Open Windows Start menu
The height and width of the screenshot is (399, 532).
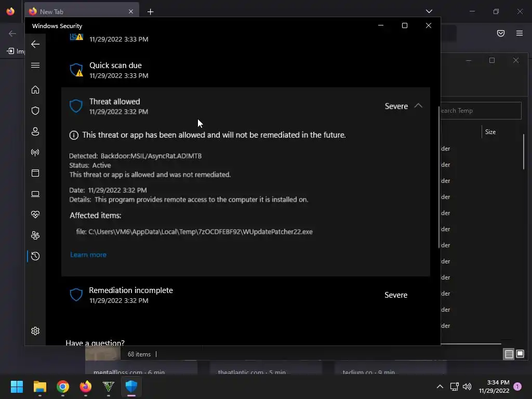tap(17, 387)
